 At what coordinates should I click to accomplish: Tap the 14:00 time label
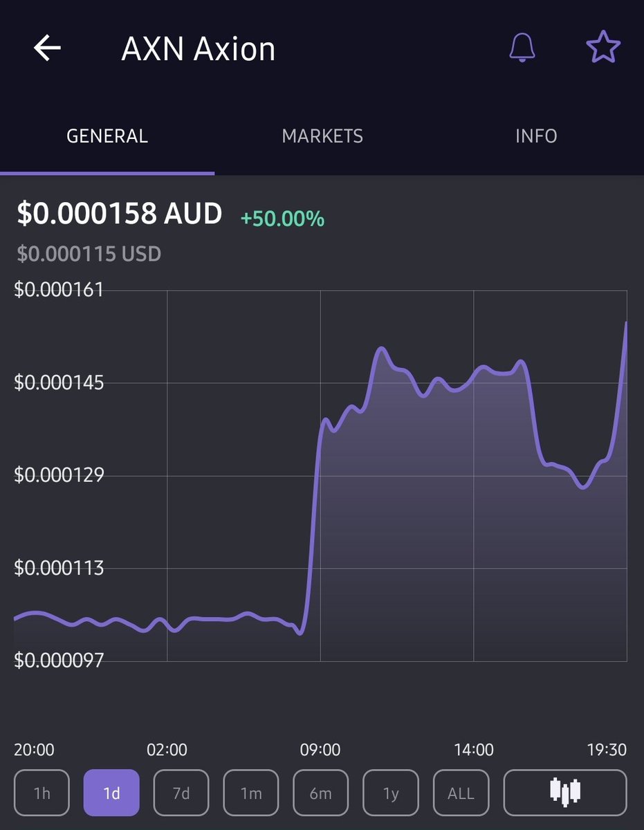coord(474,749)
